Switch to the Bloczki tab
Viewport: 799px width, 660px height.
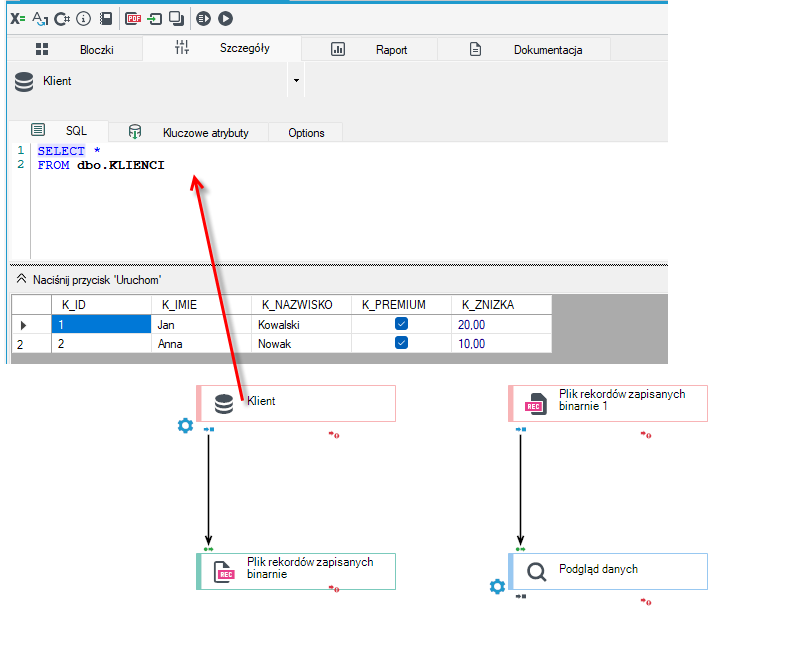[75, 49]
